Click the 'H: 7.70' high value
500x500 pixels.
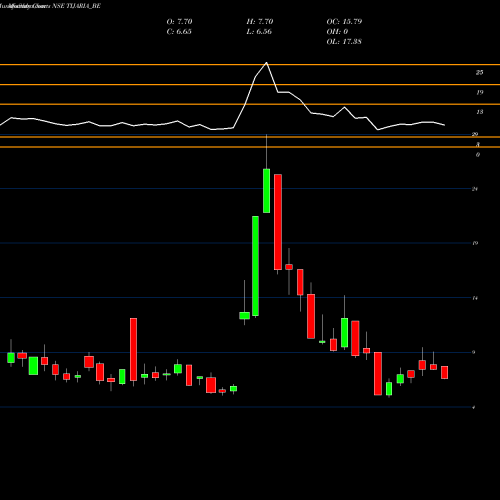260,22
